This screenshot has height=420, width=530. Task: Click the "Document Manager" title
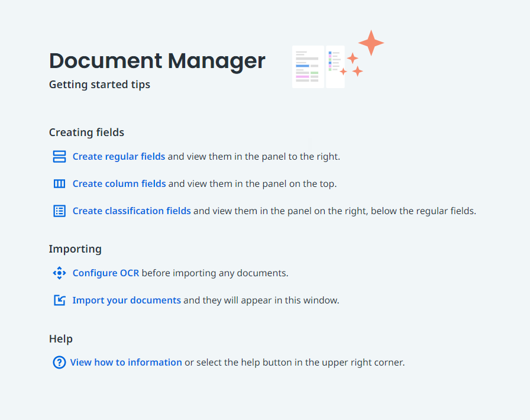tap(157, 60)
